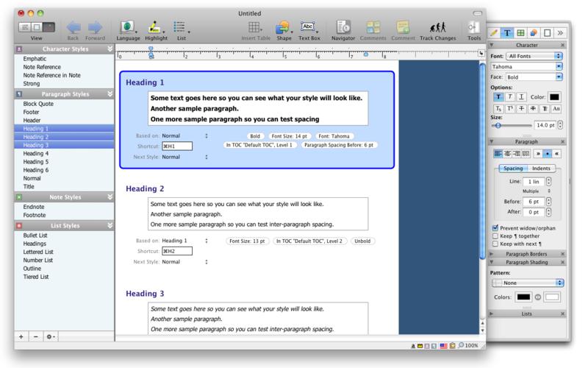588x368 pixels.
Task: Open the Pattern None dropdown
Action: (528, 283)
